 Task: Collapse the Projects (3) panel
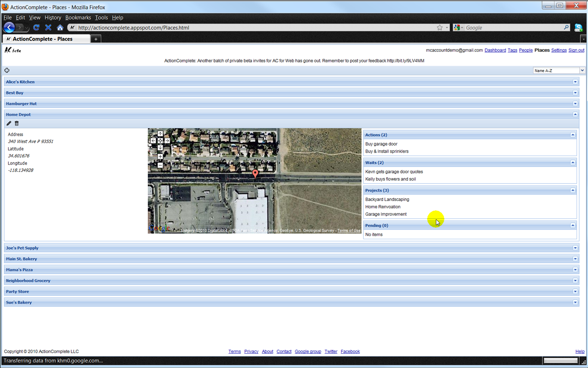(x=572, y=190)
